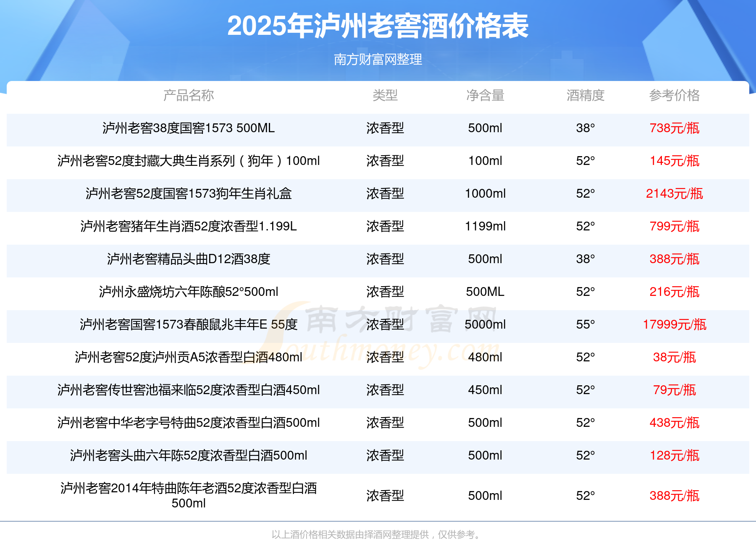Viewport: 756px width, 541px height.
Task: Click the net content "450ml" cell
Action: tap(485, 390)
